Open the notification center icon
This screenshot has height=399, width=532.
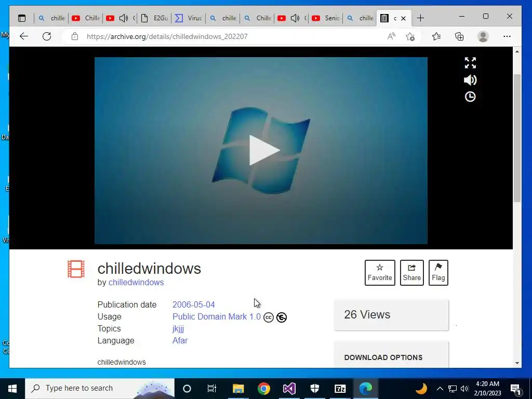[x=515, y=389]
